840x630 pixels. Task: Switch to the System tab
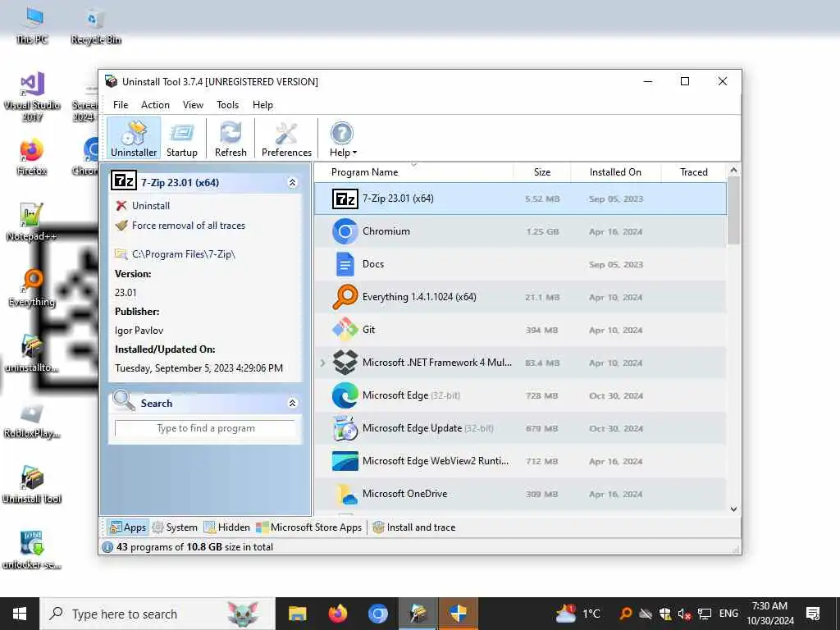[175, 527]
